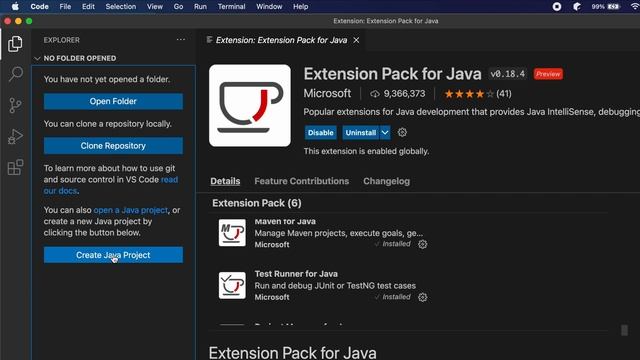The height and width of the screenshot is (360, 640).
Task: Open the View menu
Action: click(155, 7)
